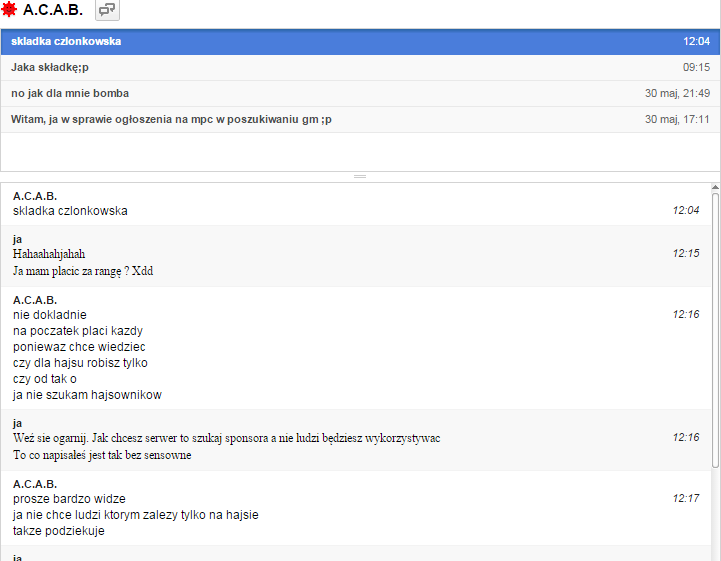Click the 12:15 message timestamp
This screenshot has width=721, height=561.
[686, 253]
